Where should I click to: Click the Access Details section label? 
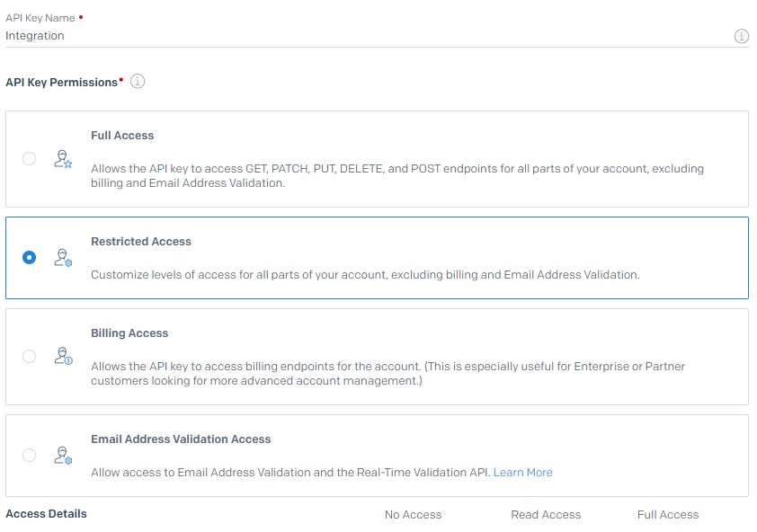pos(47,514)
